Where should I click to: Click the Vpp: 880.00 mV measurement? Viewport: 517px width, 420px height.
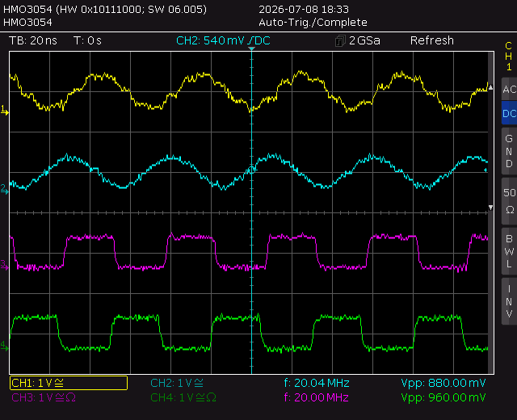coord(443,383)
